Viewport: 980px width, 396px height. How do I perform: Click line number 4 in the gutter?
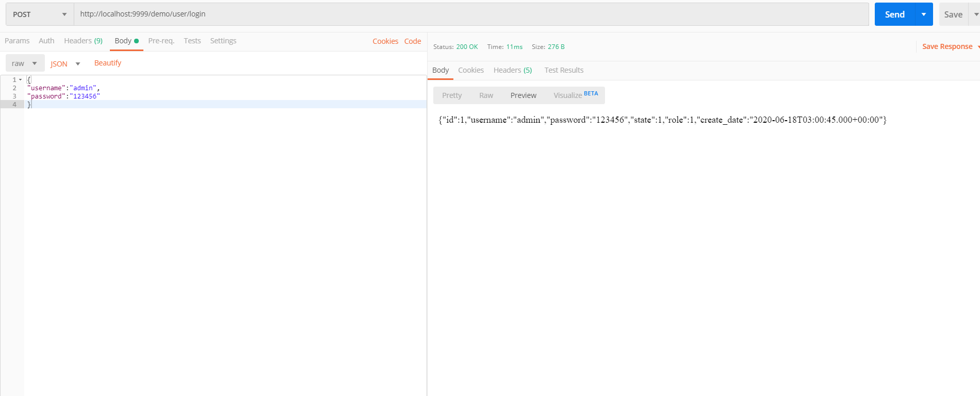pos(14,105)
